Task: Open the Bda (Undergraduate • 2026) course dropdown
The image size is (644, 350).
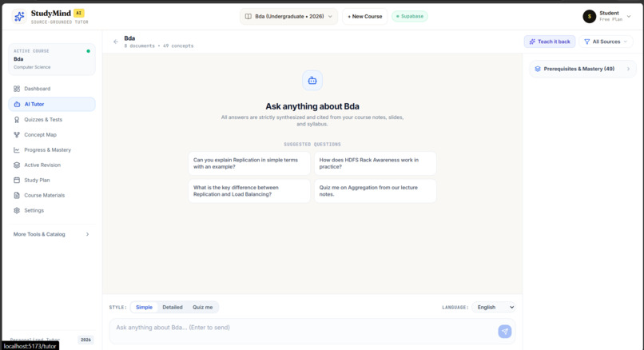Action: [x=288, y=17]
